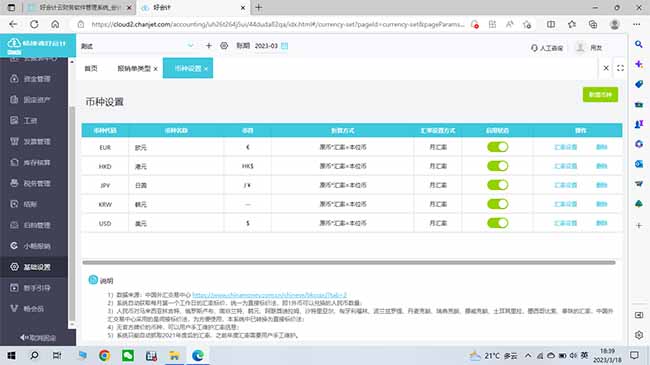This screenshot has height=365, width=650.
Task: Toggle the EUR currency enable switch
Action: [x=497, y=147]
